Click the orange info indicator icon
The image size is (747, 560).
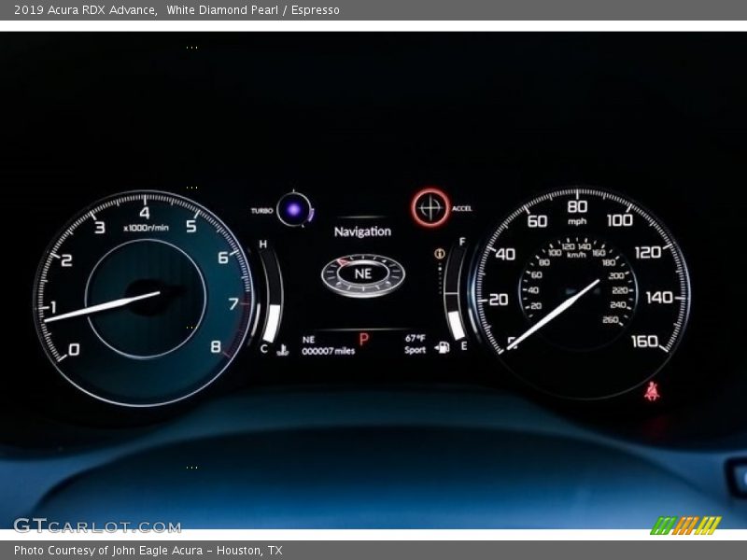point(439,253)
